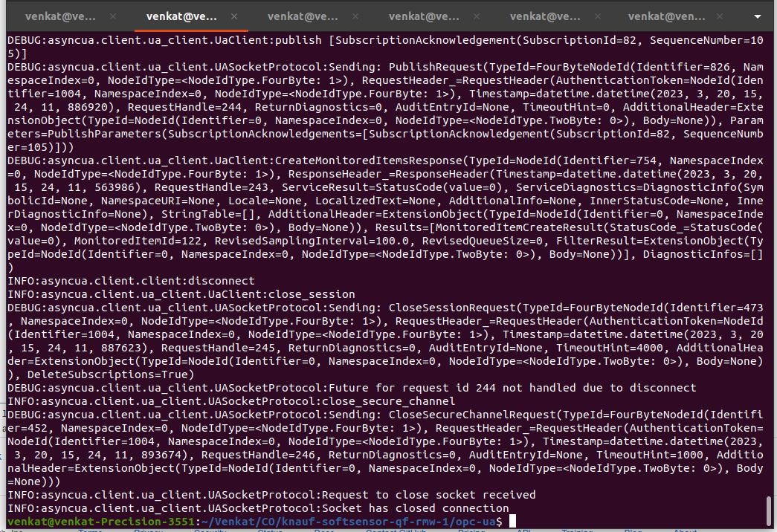This screenshot has width=777, height=532.
Task: Open the Privacy footer link
Action: 147,530
